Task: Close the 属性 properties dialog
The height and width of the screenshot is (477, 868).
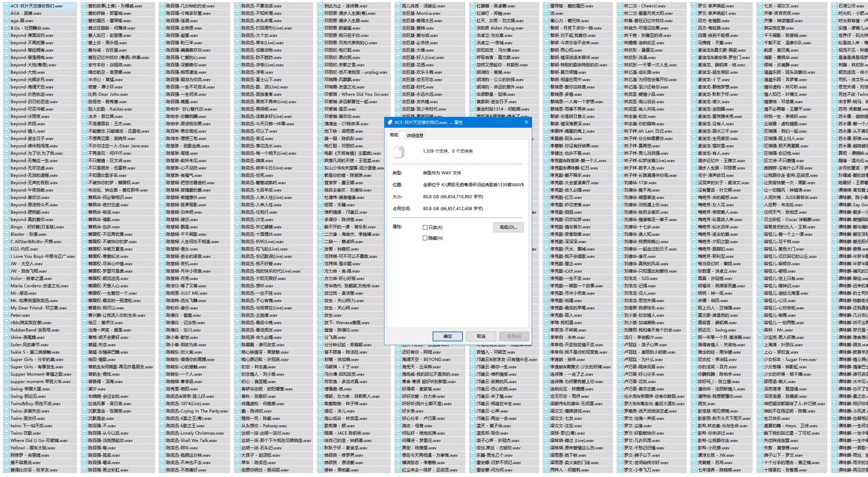Action: click(x=526, y=122)
